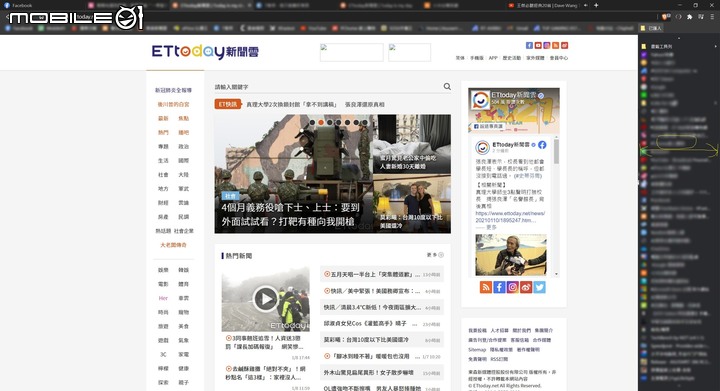Open the 大陸 category in the sidebar
720x391 pixels.
(x=184, y=175)
